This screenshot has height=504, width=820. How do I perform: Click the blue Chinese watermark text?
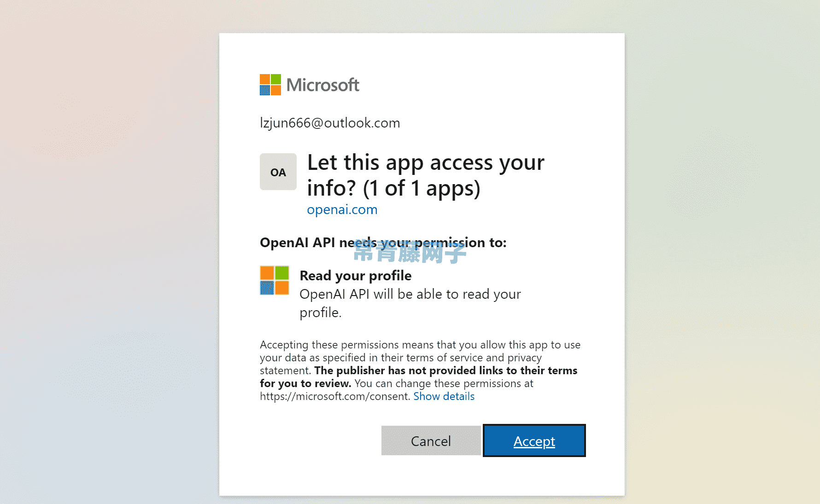410,252
